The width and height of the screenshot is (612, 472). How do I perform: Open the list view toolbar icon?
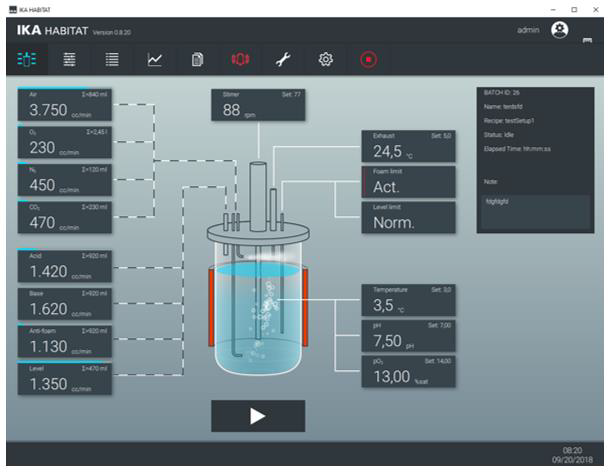pyautogui.click(x=112, y=60)
